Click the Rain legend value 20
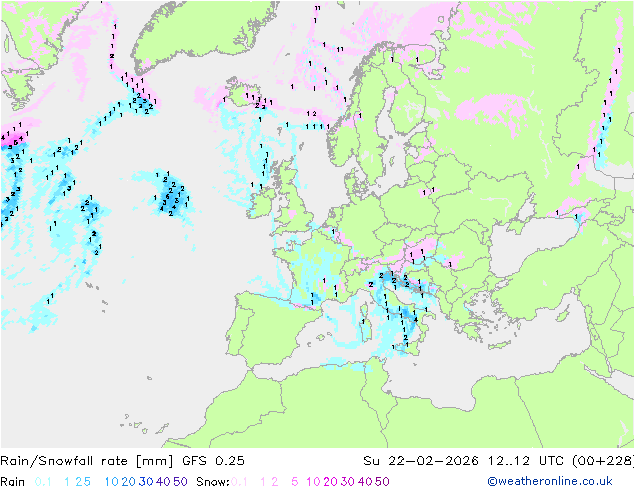Screen dimensions: 634x490 tap(128, 482)
